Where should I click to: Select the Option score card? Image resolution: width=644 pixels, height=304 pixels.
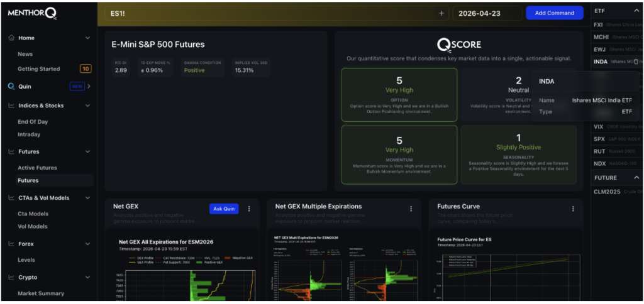399,95
